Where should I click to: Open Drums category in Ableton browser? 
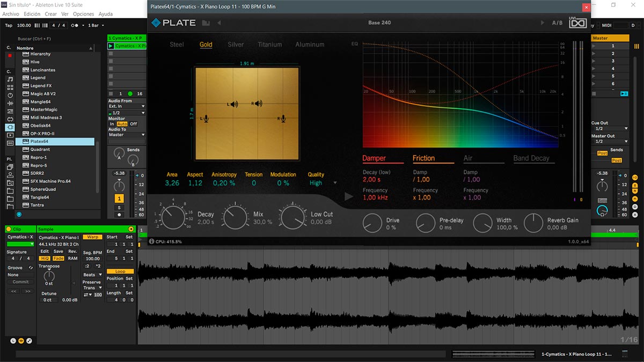pyautogui.click(x=10, y=87)
